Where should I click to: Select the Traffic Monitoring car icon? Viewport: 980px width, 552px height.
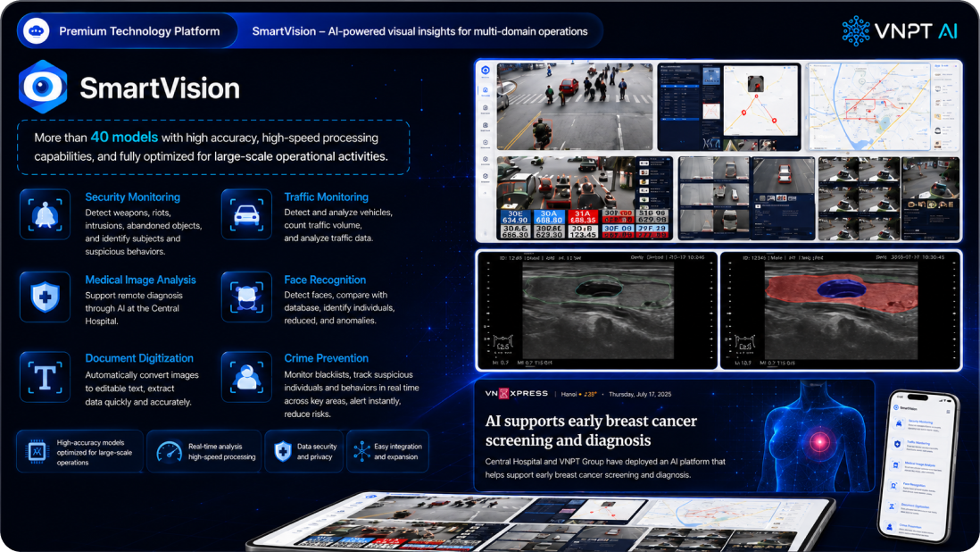click(246, 214)
